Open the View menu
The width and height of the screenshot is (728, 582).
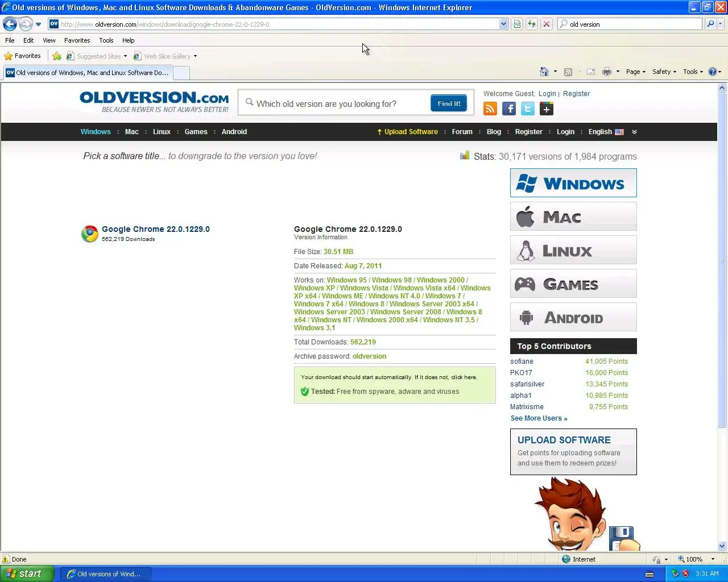pyautogui.click(x=49, y=40)
